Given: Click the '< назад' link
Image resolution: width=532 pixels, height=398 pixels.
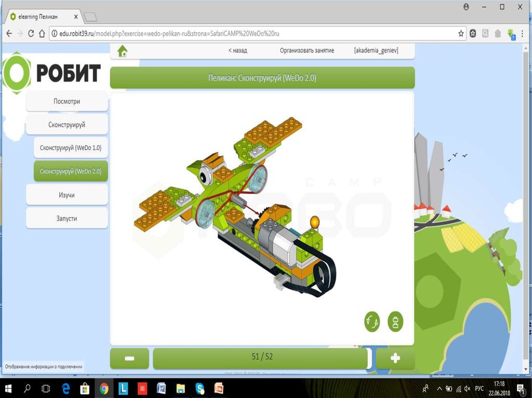Looking at the screenshot, I should [x=237, y=51].
